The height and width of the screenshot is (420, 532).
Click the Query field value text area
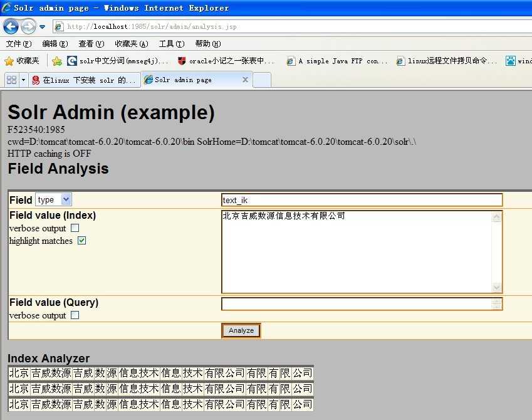(357, 304)
